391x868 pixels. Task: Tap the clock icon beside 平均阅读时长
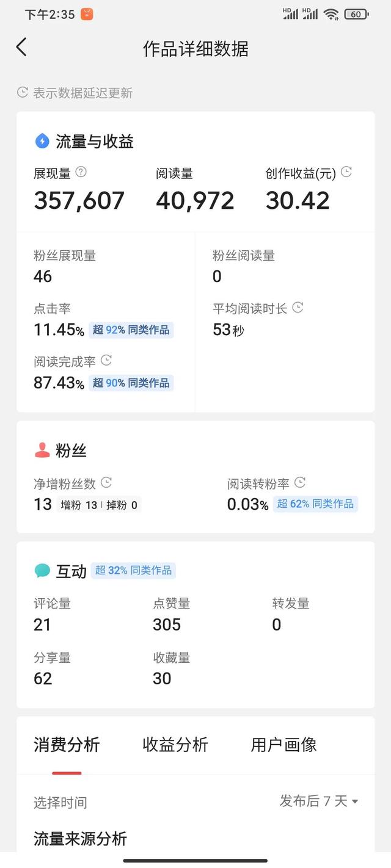[298, 307]
